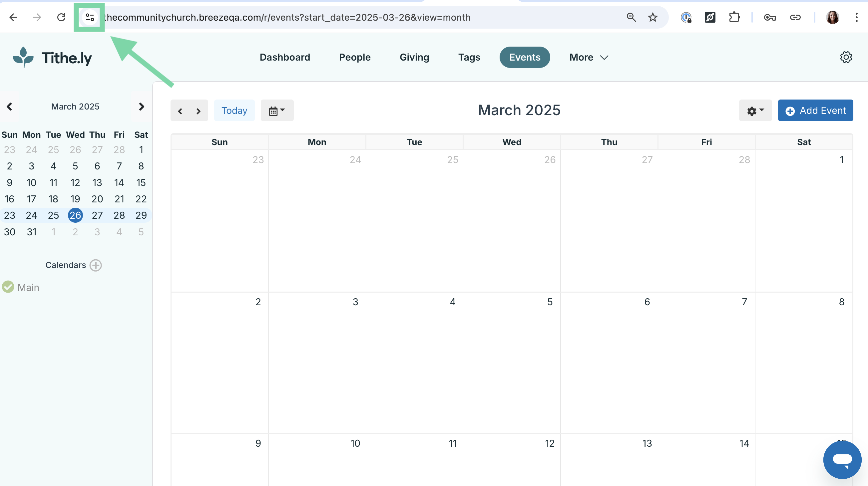The width and height of the screenshot is (868, 486).
Task: Click the March 5 cell in main calendar
Action: pos(512,363)
